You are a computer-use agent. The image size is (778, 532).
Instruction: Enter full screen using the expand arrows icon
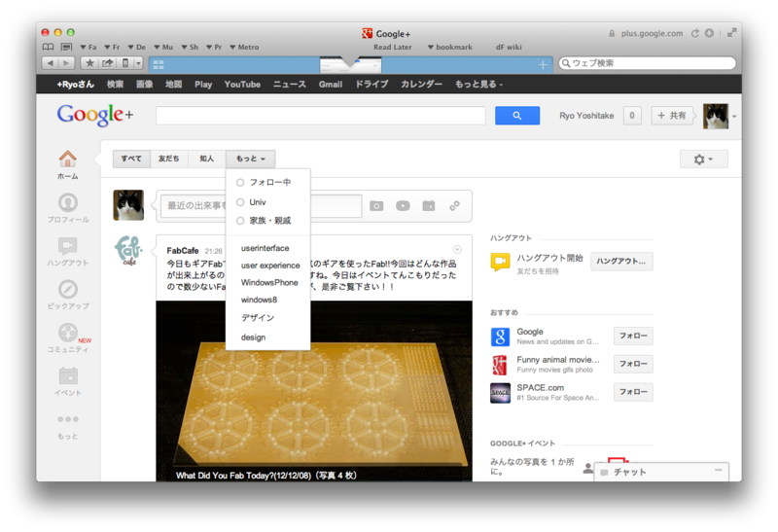point(732,33)
